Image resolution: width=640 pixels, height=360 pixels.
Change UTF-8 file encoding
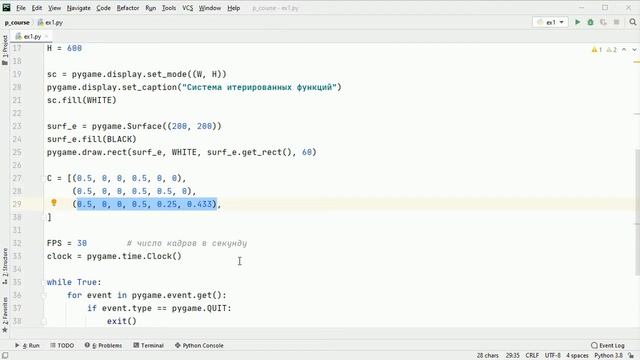pyautogui.click(x=553, y=356)
